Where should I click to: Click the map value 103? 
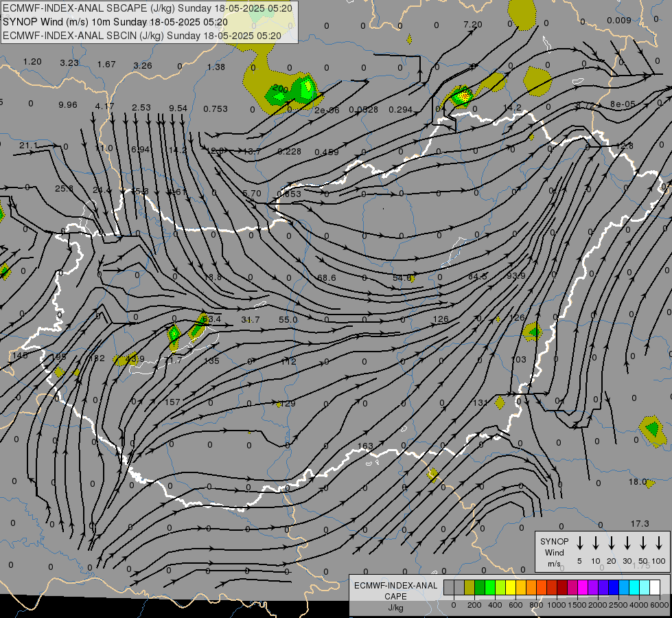click(x=518, y=359)
